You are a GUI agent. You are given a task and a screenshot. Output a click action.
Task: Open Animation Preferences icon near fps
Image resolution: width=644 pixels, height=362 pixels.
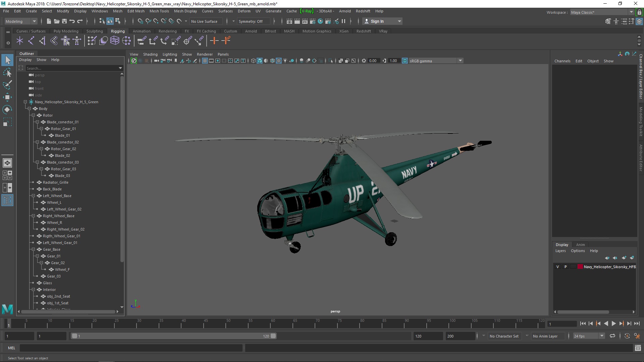point(637,336)
